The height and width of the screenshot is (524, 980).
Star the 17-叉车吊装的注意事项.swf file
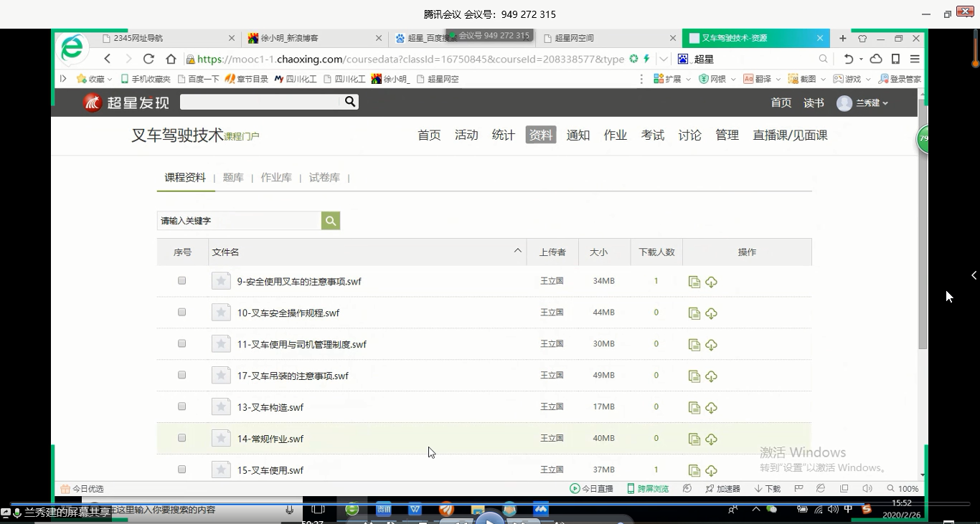point(221,376)
